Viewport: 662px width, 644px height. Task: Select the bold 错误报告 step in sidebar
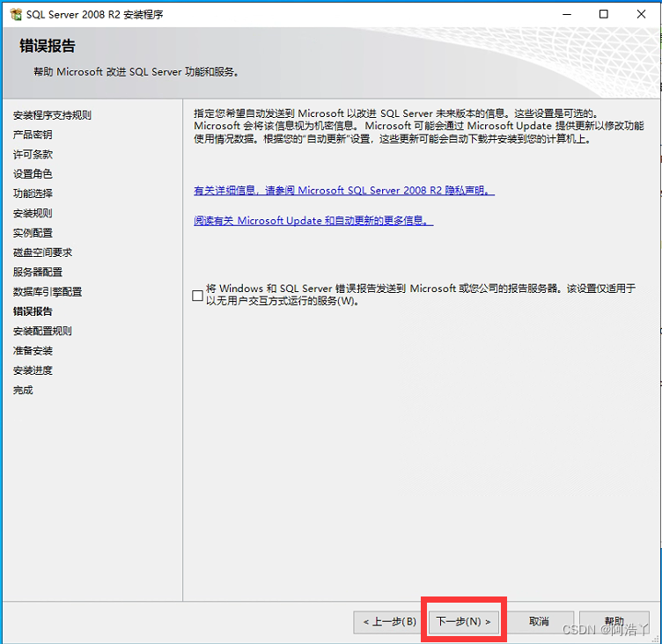[x=33, y=311]
